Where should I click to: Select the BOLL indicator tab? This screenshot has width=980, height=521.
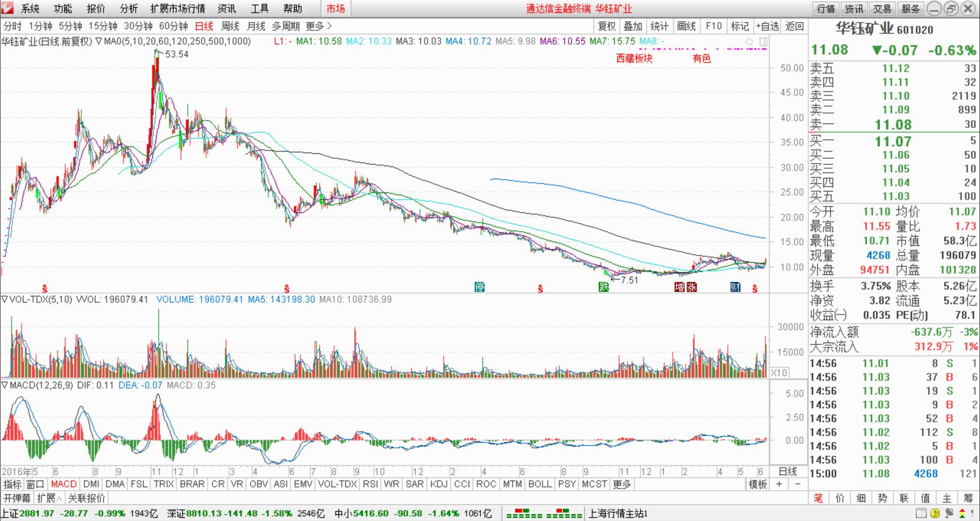(540, 484)
